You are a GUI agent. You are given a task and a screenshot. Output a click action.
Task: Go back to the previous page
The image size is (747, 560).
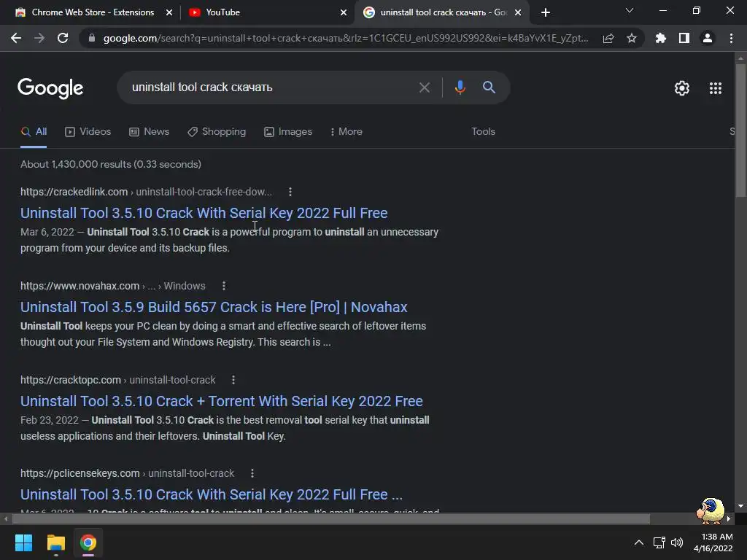[x=16, y=38]
